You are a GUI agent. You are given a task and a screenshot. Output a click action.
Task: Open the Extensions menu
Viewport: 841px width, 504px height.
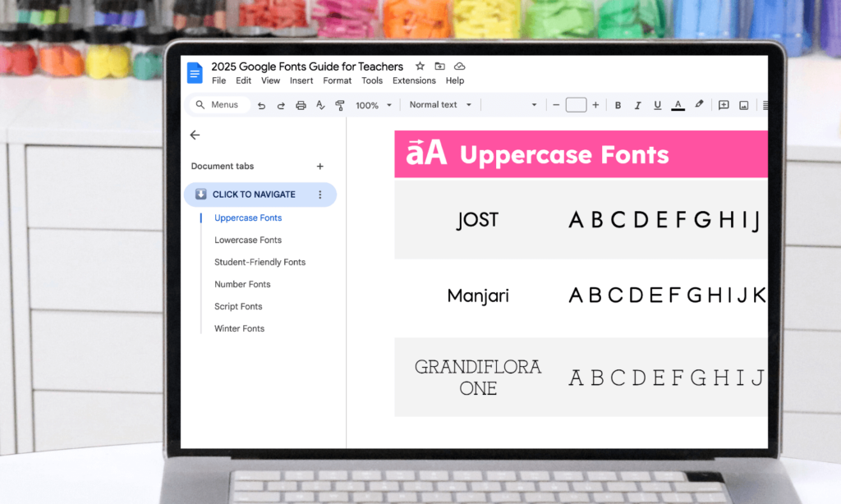414,80
